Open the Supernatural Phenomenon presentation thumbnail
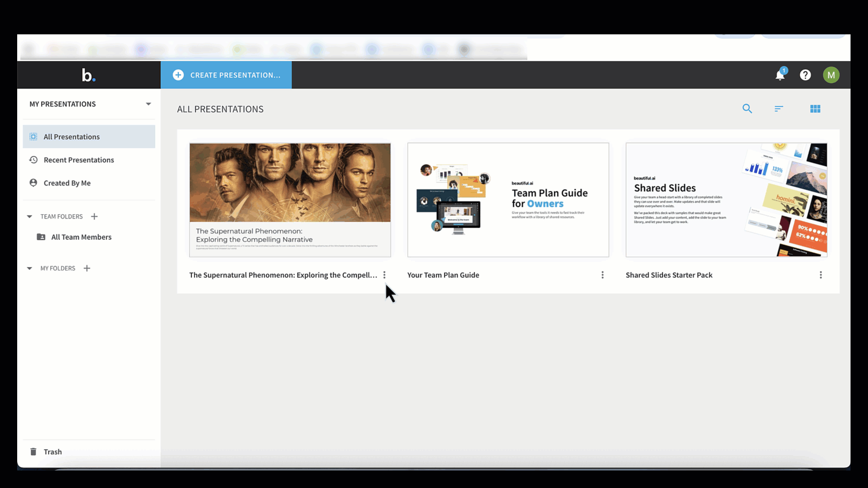 click(290, 200)
